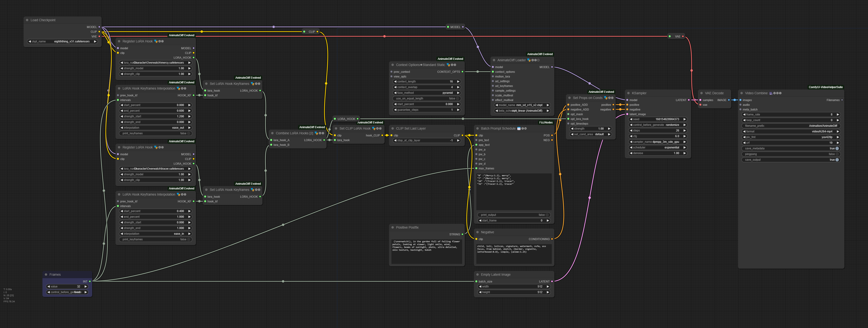
Task: Collapse the KSampler node via its title dot
Action: tap(628, 93)
